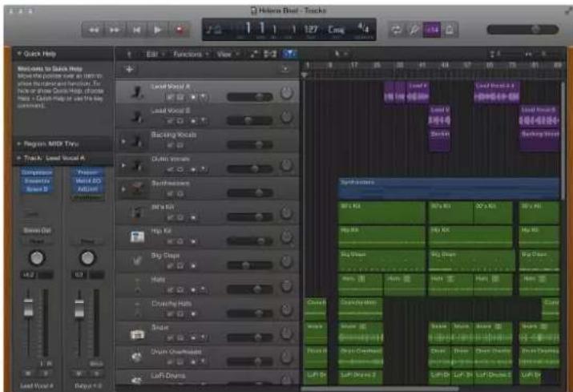Open the pointer tool menu
This screenshot has width=573, height=392.
coord(340,54)
